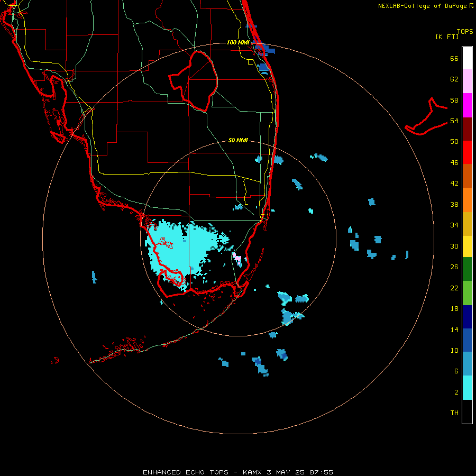Select the 38 value on the legend
The width and height of the screenshot is (476, 476).
click(x=454, y=204)
